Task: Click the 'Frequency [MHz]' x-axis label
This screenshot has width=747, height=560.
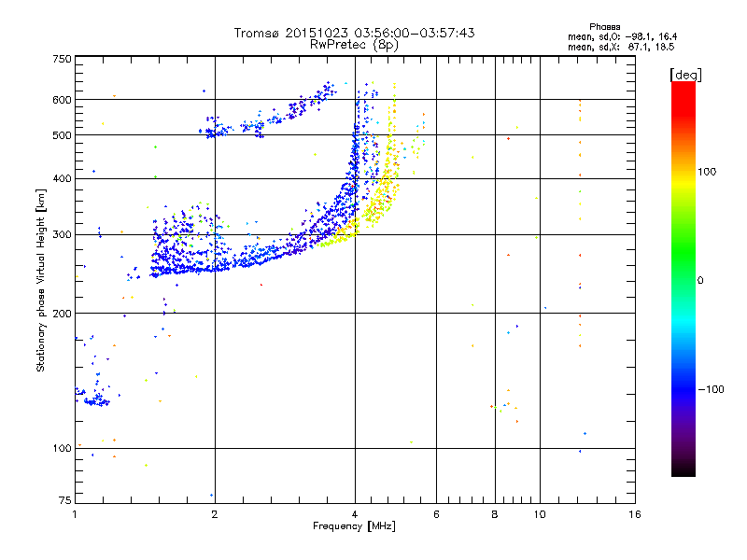Action: tap(354, 526)
